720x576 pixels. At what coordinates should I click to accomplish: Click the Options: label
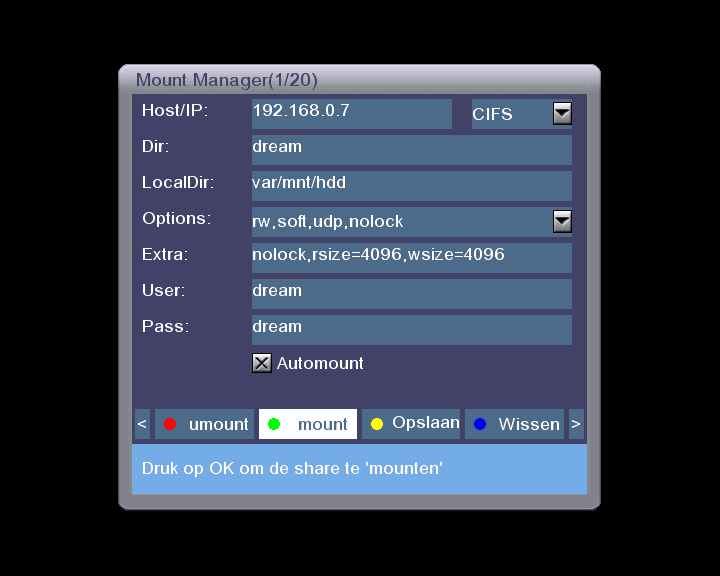[x=176, y=219]
